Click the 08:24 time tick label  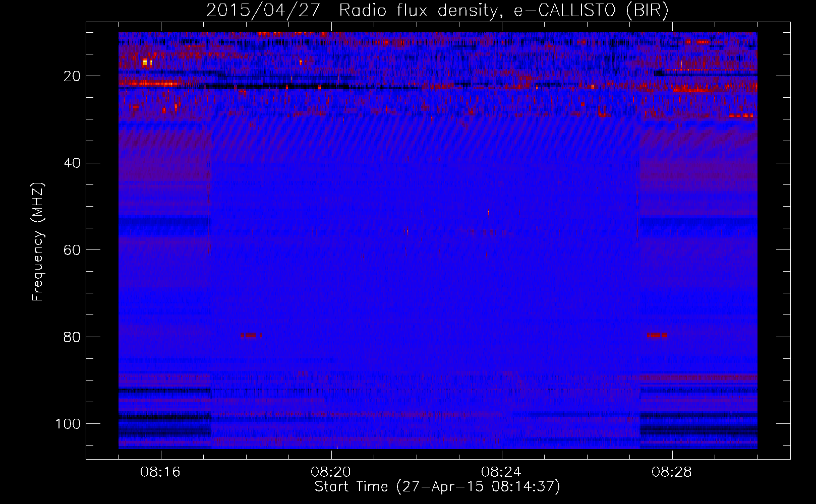click(x=501, y=472)
